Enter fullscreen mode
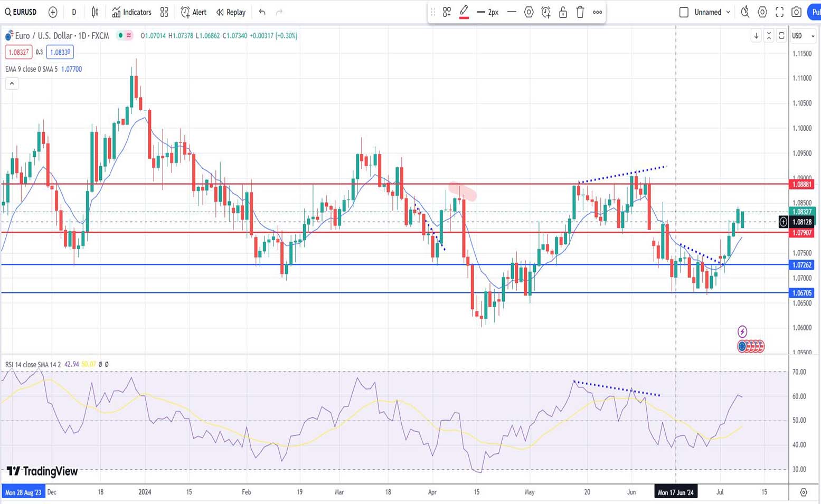This screenshot has height=504, width=821. (779, 12)
